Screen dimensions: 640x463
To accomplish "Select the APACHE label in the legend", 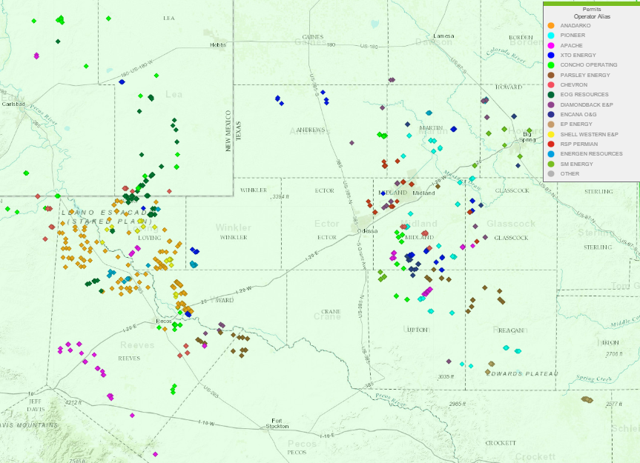I will click(571, 45).
